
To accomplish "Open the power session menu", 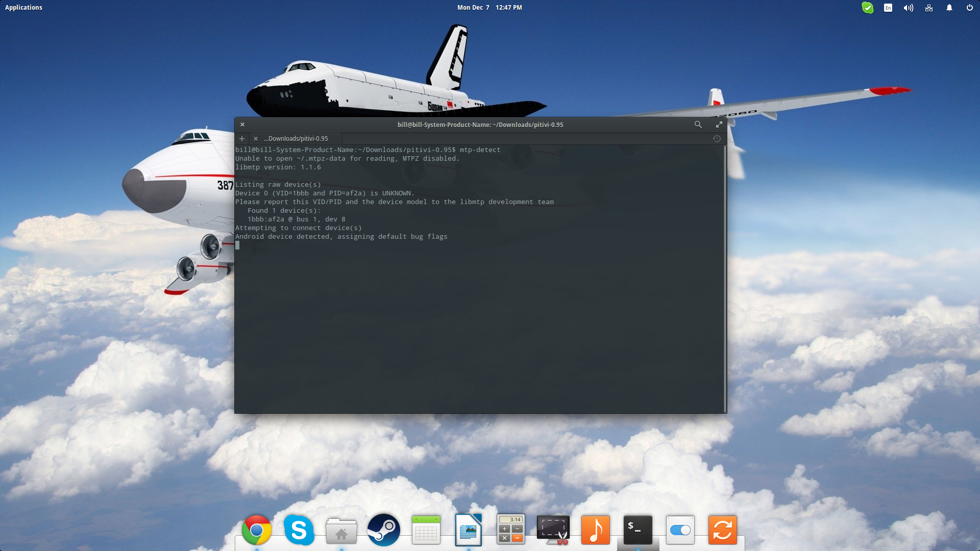I will tap(969, 8).
